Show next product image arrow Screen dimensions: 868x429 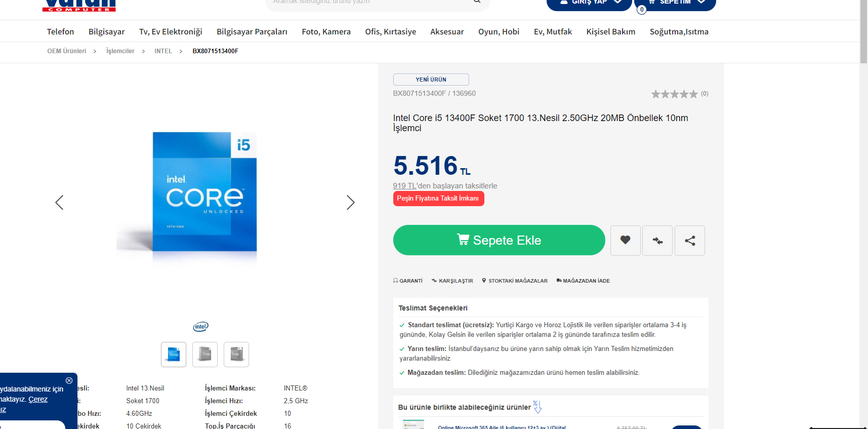point(350,203)
